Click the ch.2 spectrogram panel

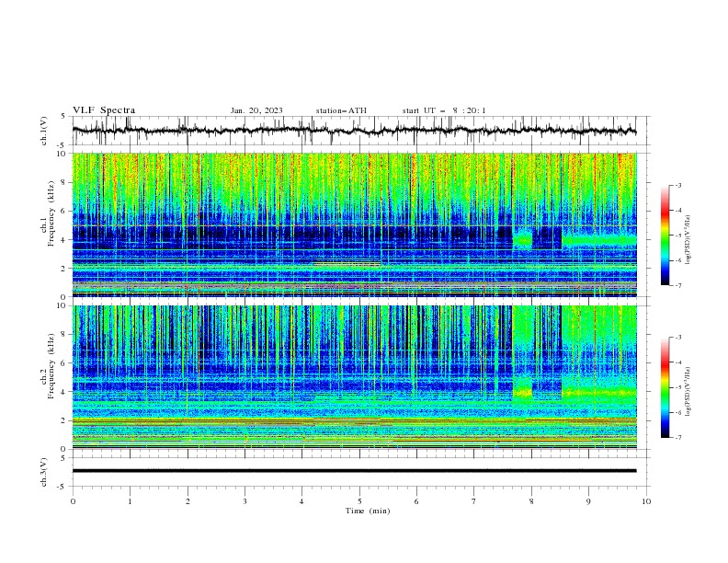point(354,377)
